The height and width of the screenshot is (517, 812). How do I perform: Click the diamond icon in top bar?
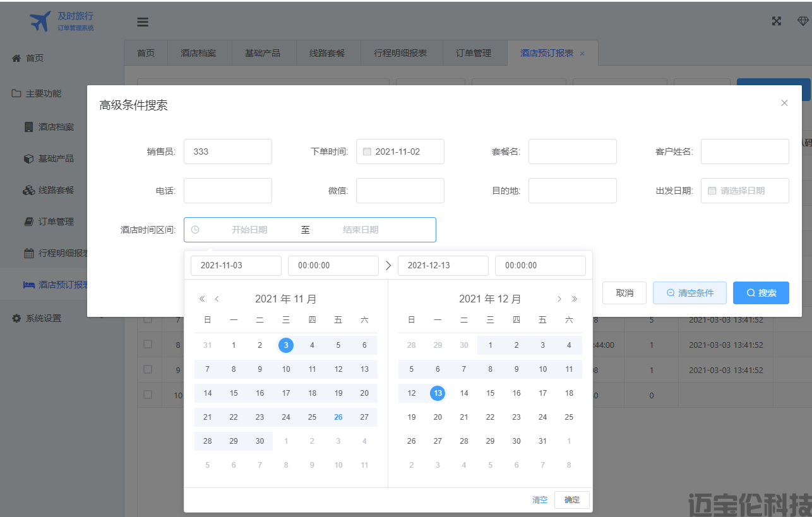tap(803, 21)
